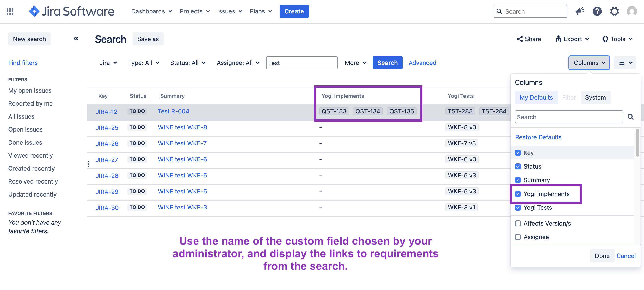Enable the Assignee column checkbox
The image size is (644, 290).
[x=518, y=237]
